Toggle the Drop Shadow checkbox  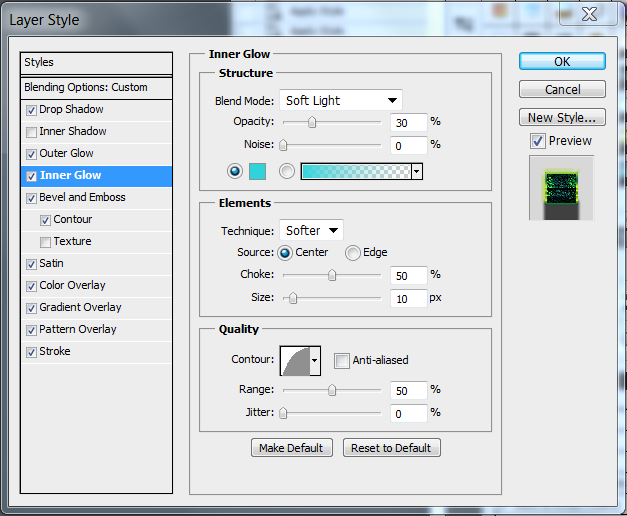(31, 110)
